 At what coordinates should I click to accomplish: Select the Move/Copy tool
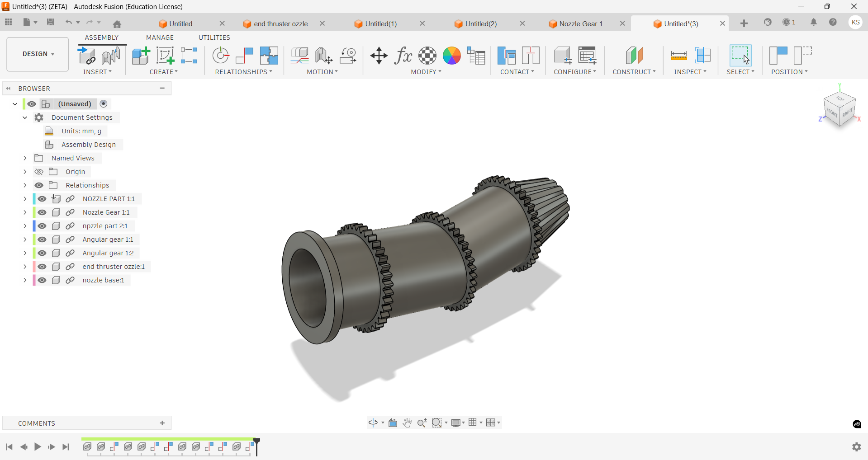pyautogui.click(x=379, y=56)
